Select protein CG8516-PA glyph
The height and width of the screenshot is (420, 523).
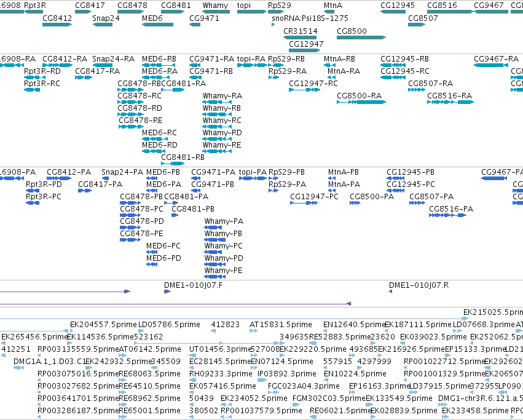click(447, 215)
